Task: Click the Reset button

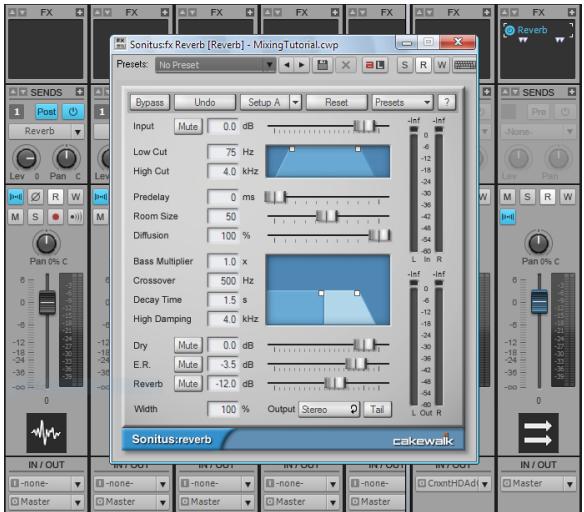Action: click(337, 102)
